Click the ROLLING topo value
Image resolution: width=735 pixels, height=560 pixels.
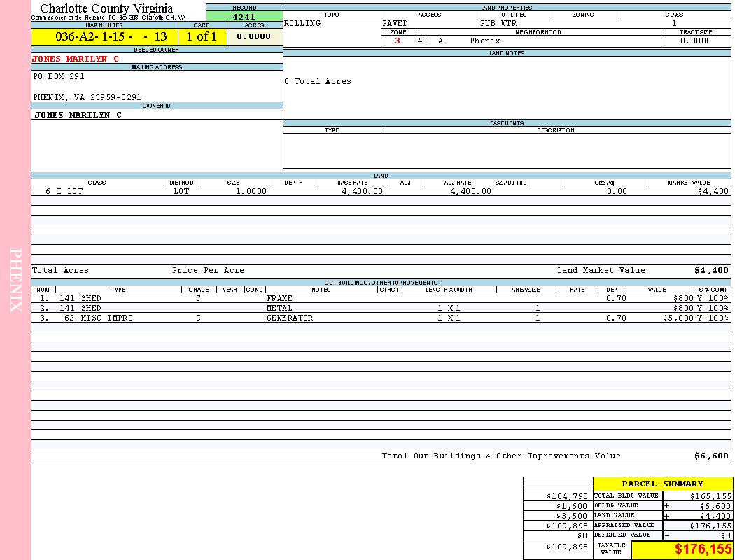pos(302,23)
